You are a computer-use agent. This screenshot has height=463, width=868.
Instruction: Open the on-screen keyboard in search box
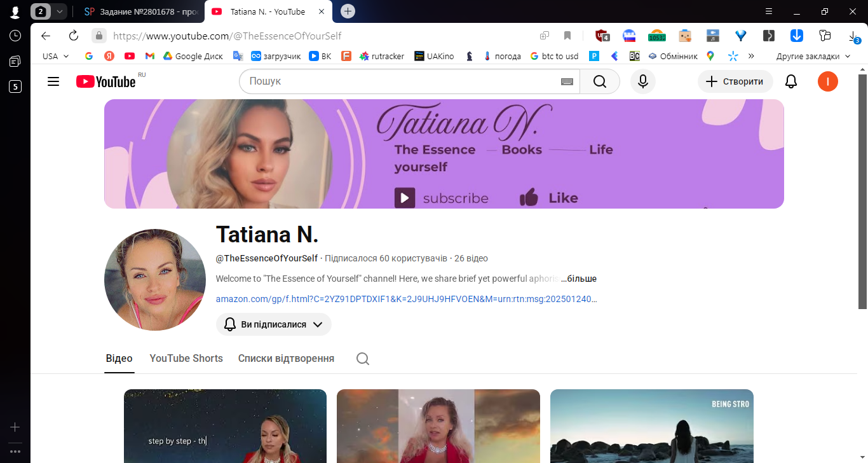[x=567, y=81]
